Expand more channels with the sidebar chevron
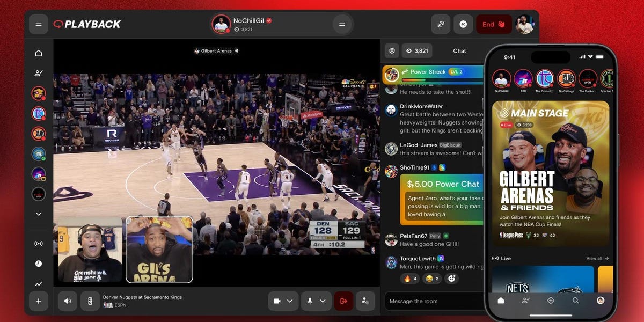The width and height of the screenshot is (644, 322). [x=39, y=214]
